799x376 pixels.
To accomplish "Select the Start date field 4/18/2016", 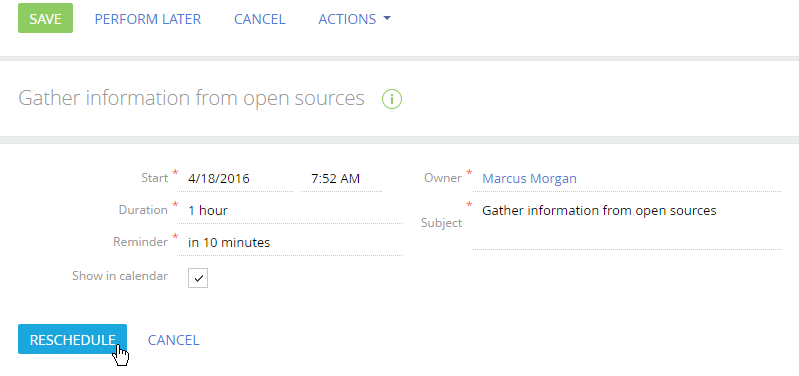I will [235, 179].
